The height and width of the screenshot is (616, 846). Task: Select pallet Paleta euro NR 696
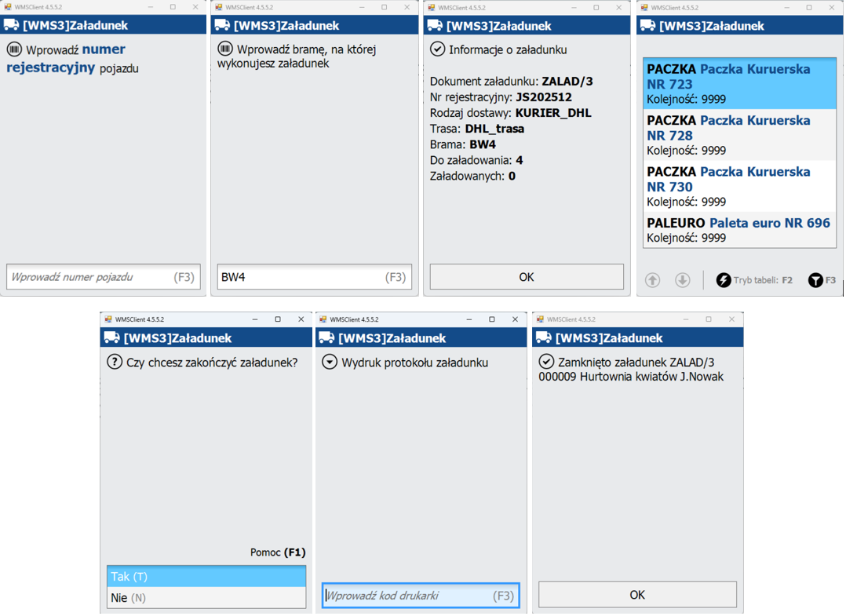click(x=739, y=230)
